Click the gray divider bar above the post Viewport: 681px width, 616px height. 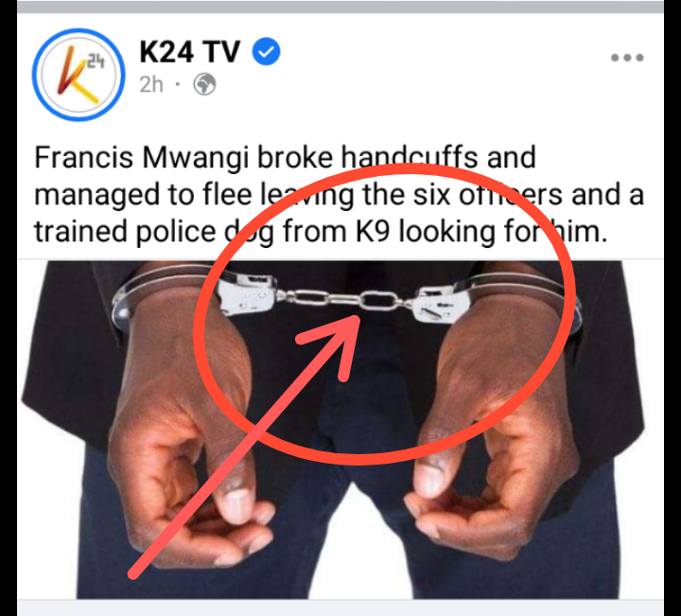click(340, 7)
